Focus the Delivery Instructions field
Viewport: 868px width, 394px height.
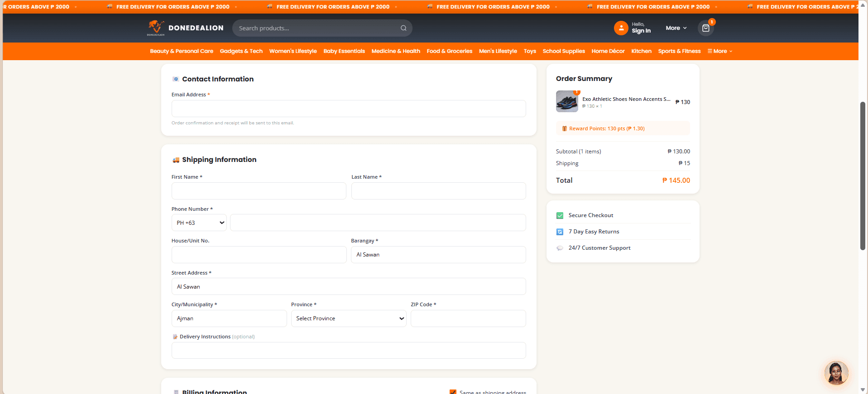pos(349,351)
